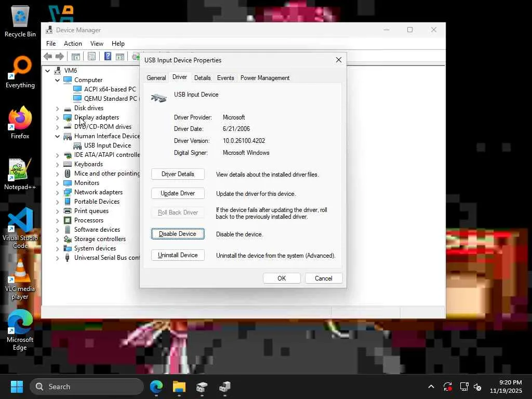Cancel the USB Input Device Properties dialog
The height and width of the screenshot is (399, 532).
tap(324, 278)
